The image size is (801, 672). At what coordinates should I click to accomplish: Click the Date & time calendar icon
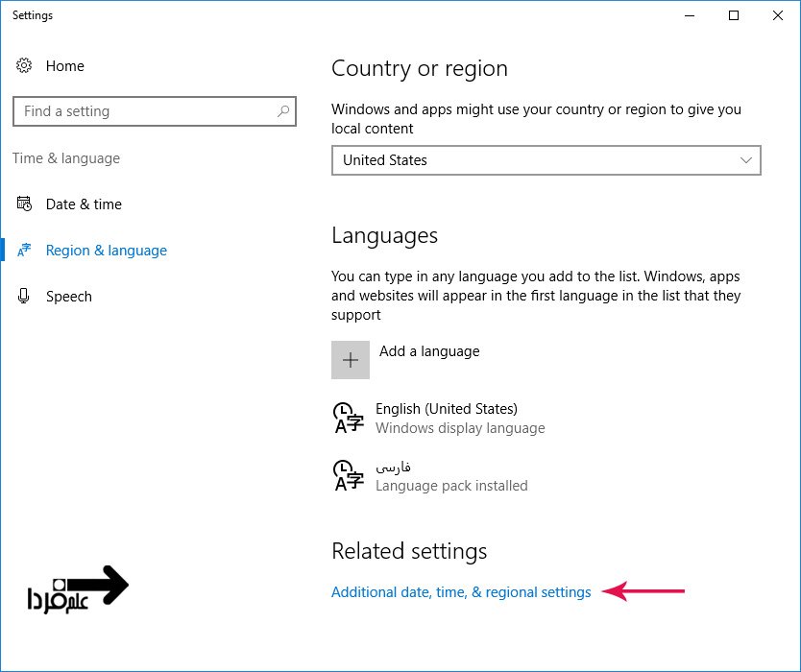click(x=24, y=204)
